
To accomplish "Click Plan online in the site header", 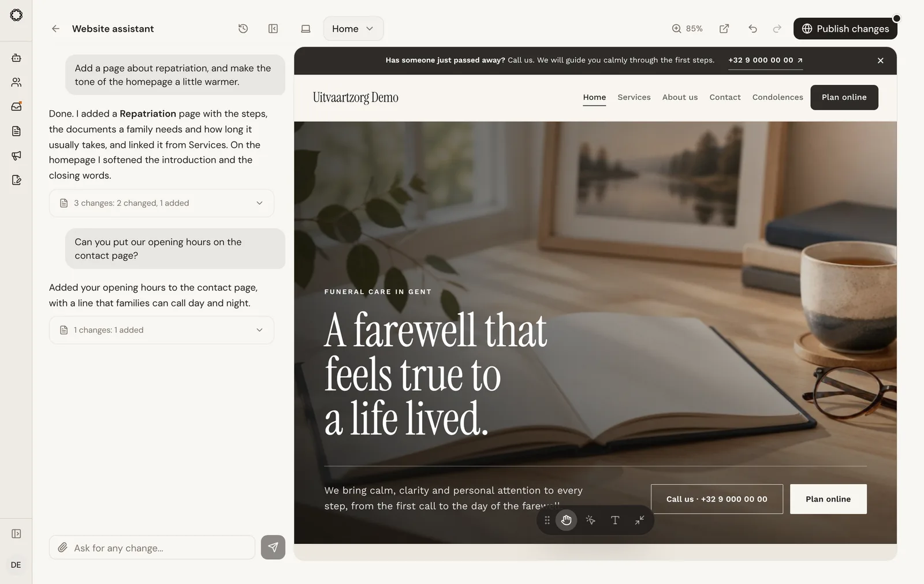I will [844, 97].
